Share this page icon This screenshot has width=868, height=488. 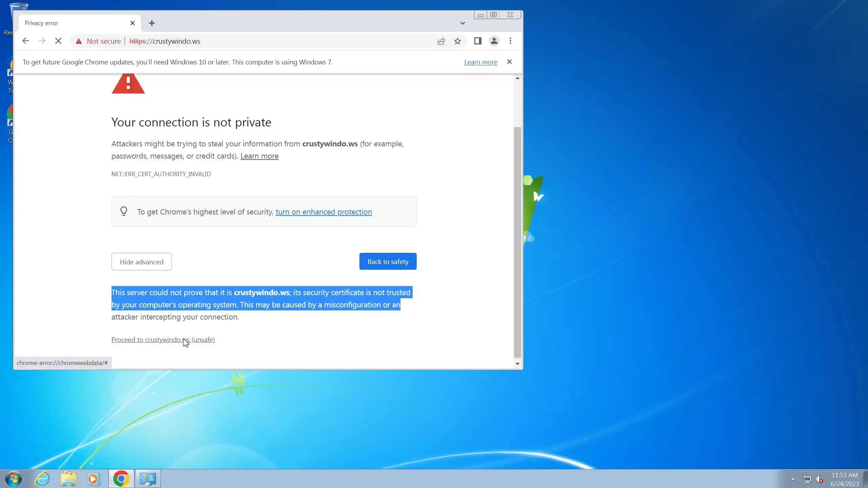pos(441,41)
